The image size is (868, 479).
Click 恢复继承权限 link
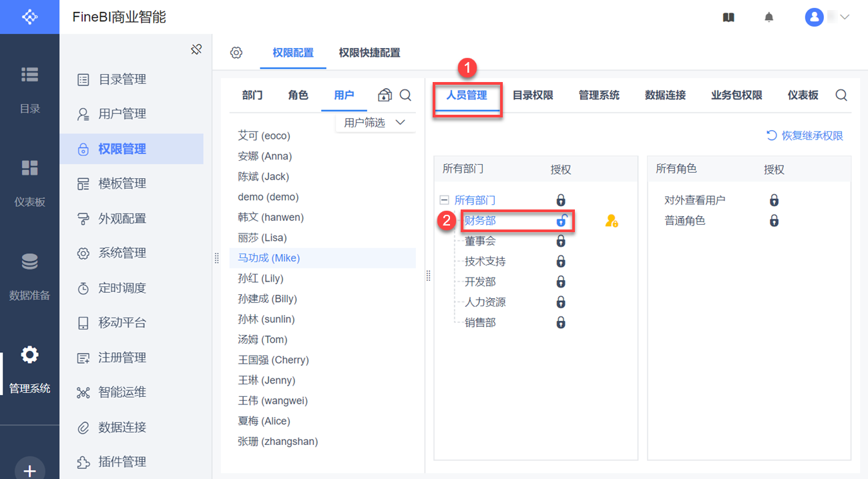(805, 135)
